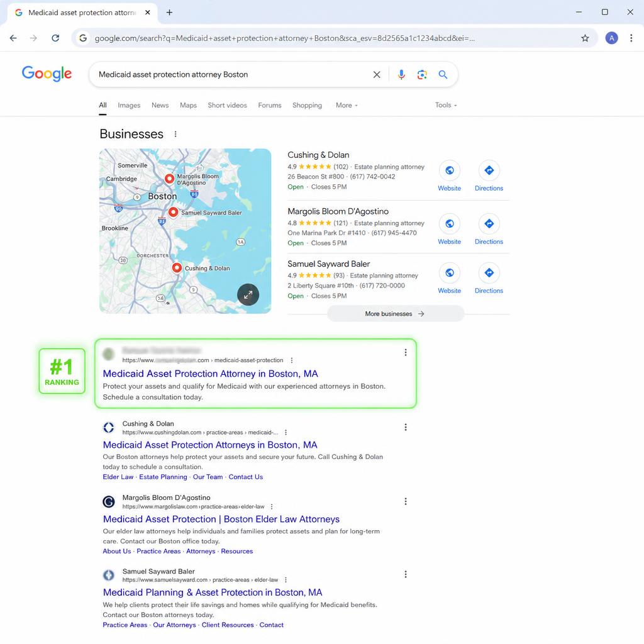Search by image with Lens icon

(x=422, y=74)
